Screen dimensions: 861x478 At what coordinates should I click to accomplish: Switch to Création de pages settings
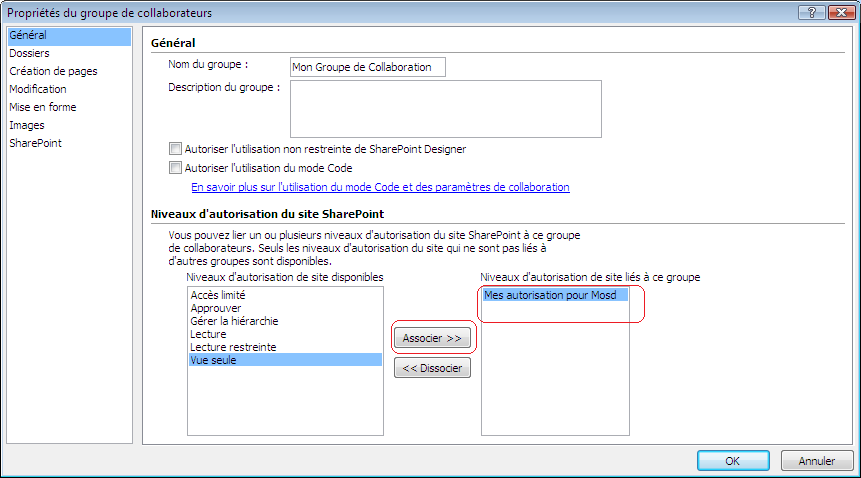coord(53,72)
